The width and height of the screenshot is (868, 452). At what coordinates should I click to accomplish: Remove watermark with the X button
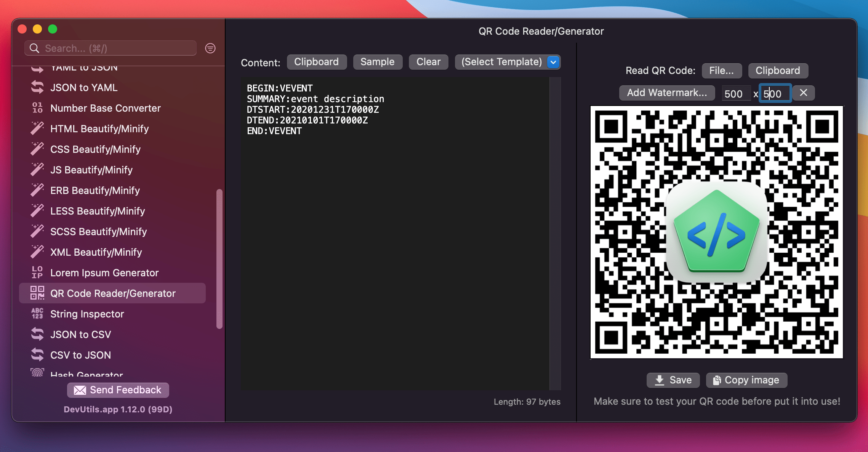(x=803, y=93)
